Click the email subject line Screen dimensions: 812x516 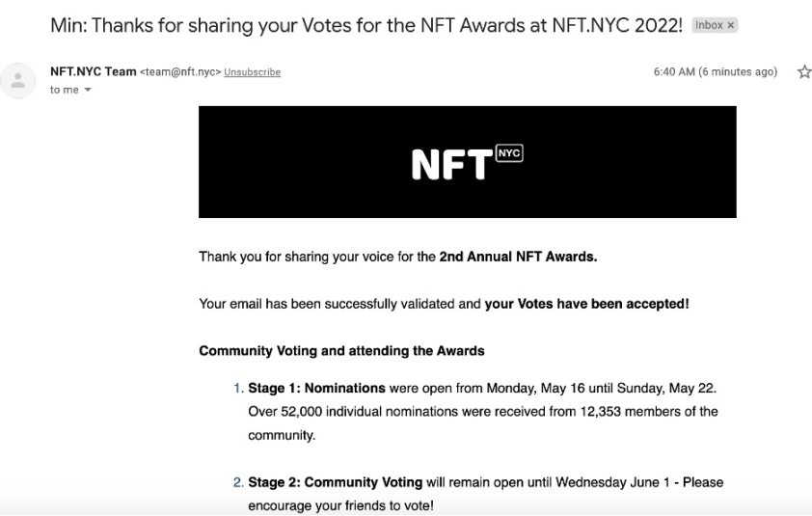366,26
